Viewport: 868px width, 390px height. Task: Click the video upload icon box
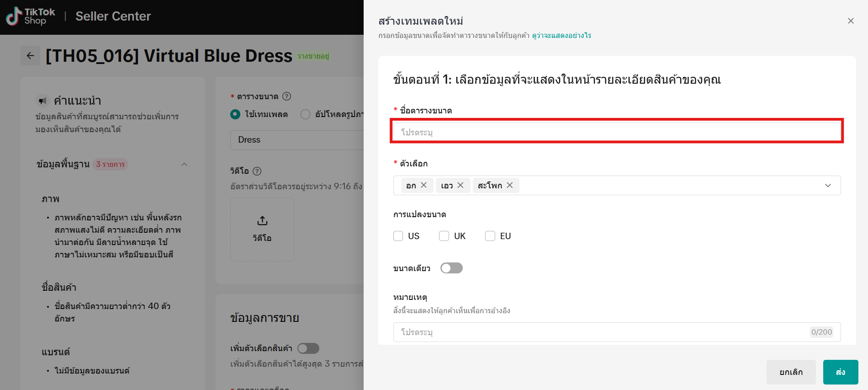pyautogui.click(x=262, y=230)
